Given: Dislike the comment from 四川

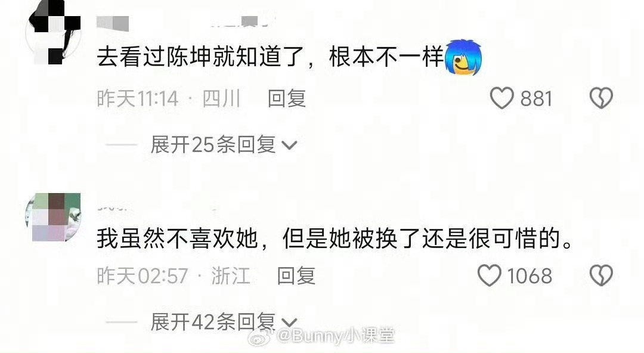Looking at the screenshot, I should pyautogui.click(x=601, y=98).
